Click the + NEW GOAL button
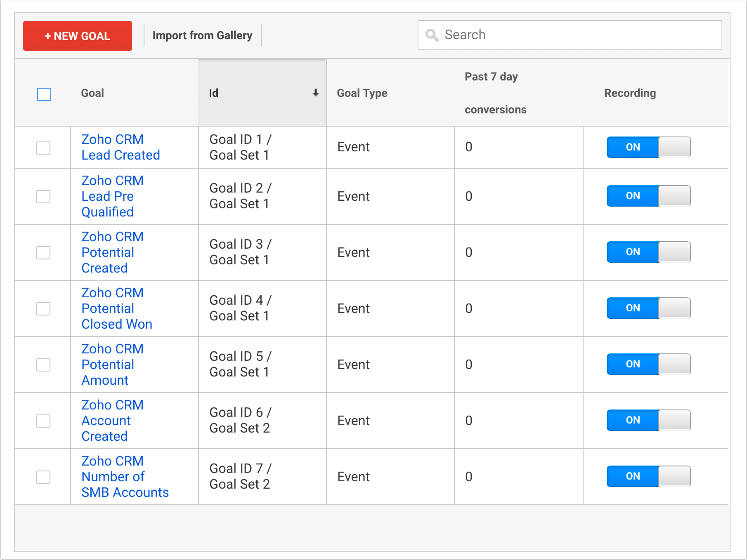The width and height of the screenshot is (747, 560). click(x=78, y=36)
